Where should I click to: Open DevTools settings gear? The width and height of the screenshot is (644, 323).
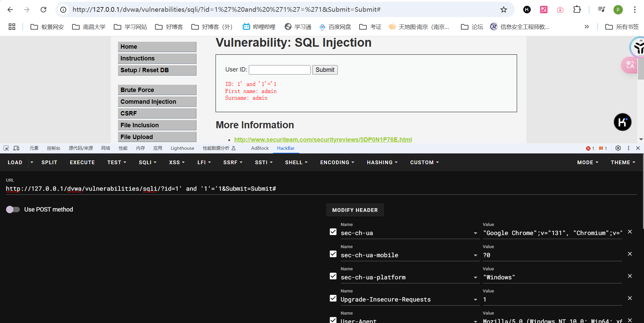[618, 148]
